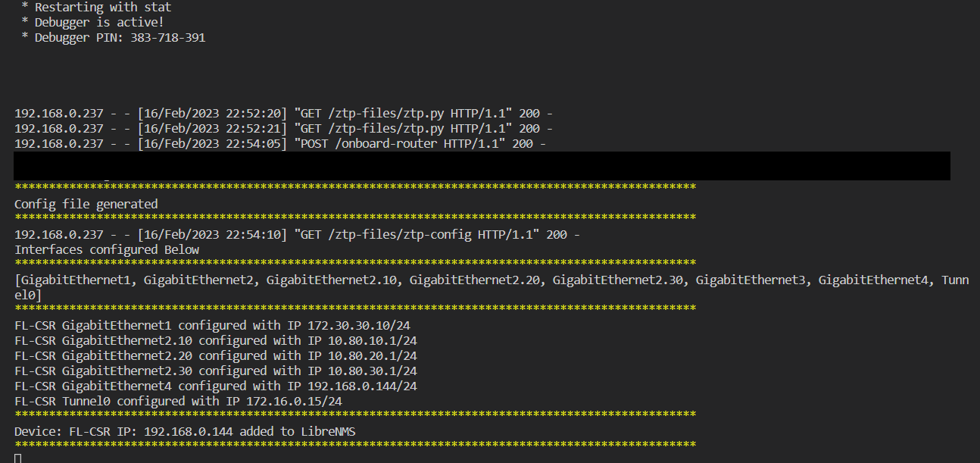Image resolution: width=980 pixels, height=463 pixels.
Task: Click the 'added to LibreNMS' device message
Action: coord(185,431)
